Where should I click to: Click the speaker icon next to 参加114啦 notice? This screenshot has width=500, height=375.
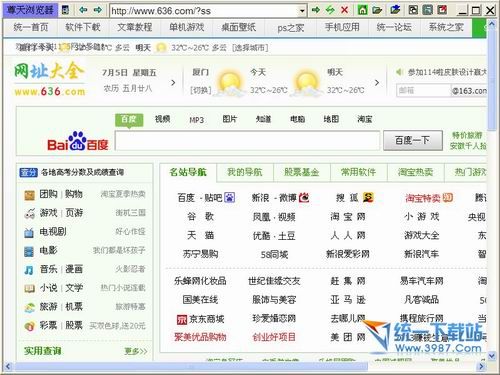(399, 72)
